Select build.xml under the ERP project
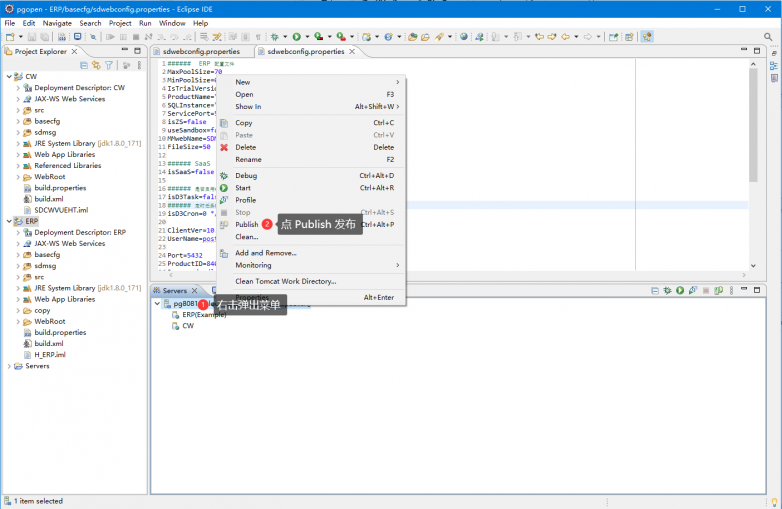This screenshot has width=782, height=509. 49,343
